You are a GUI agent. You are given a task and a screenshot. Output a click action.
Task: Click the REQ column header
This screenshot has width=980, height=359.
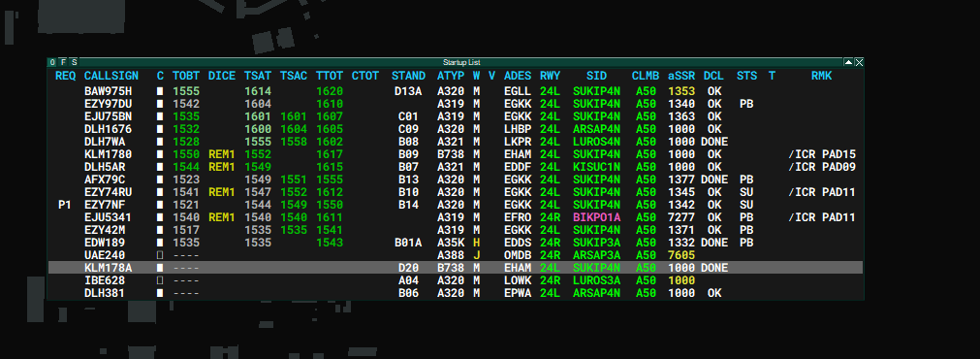pos(66,76)
